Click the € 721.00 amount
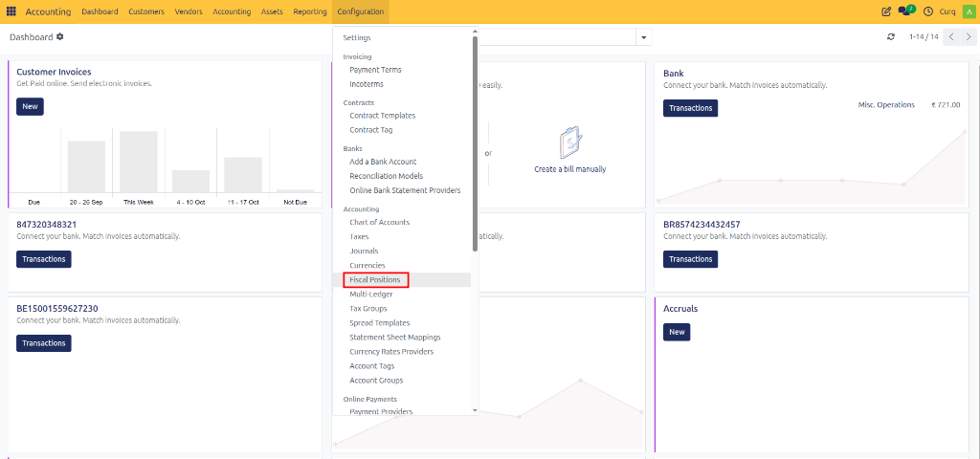 [x=946, y=105]
